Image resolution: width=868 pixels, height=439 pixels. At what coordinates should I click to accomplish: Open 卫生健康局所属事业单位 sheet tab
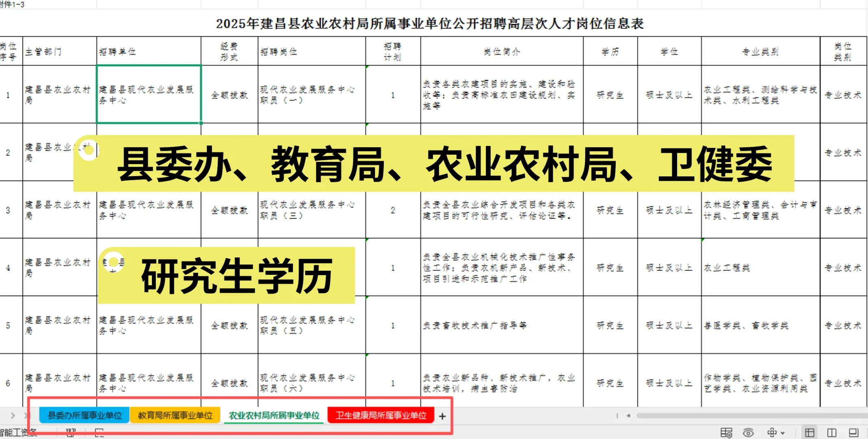point(381,415)
